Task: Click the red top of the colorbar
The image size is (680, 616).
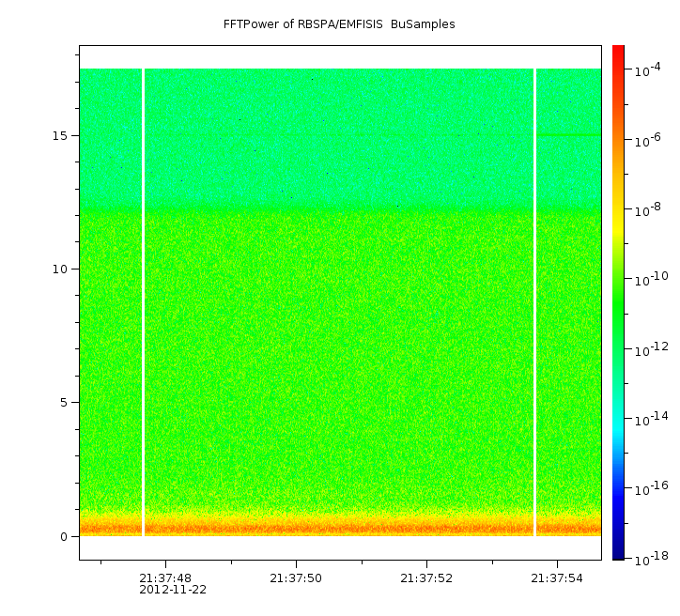Action: pos(618,54)
